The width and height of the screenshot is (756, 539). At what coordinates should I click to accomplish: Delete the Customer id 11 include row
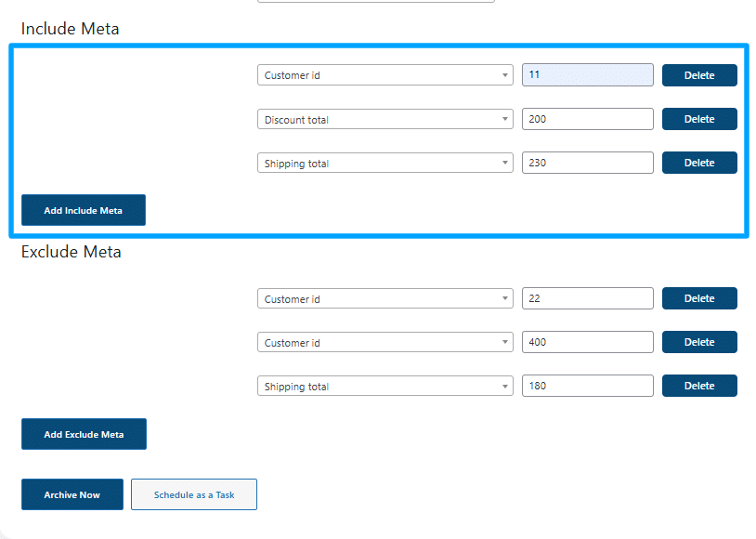(699, 75)
